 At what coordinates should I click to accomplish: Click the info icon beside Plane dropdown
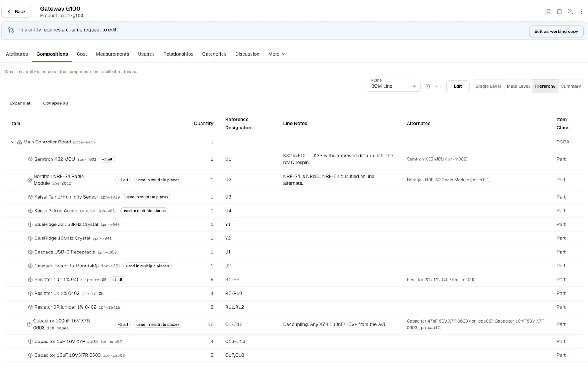427,86
